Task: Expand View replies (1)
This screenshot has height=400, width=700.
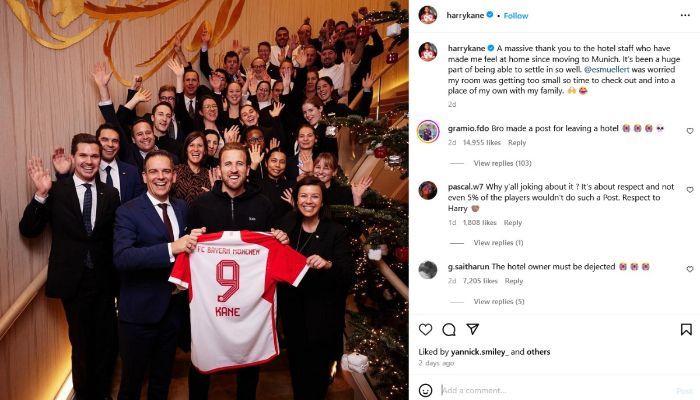Action: click(x=498, y=243)
